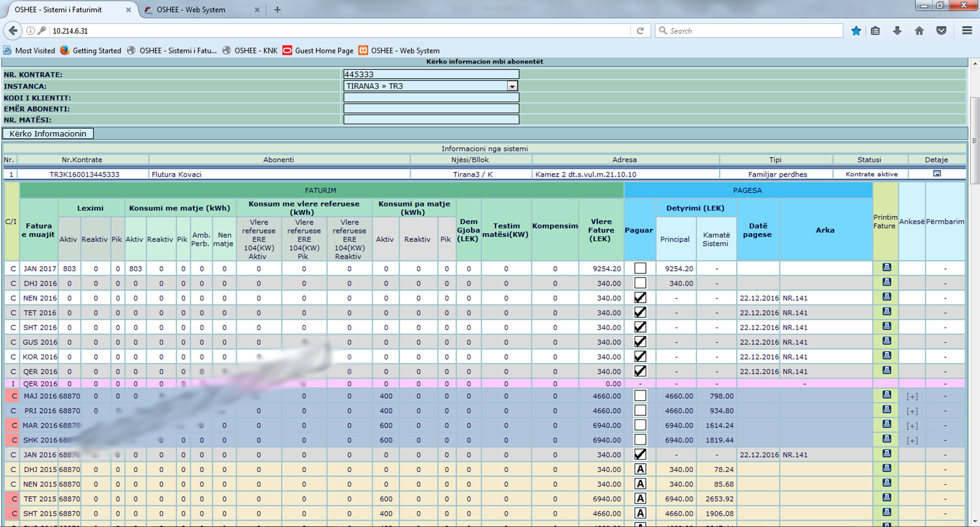The width and height of the screenshot is (980, 527).
Task: Open Firefox hamburger menu
Action: 967,31
